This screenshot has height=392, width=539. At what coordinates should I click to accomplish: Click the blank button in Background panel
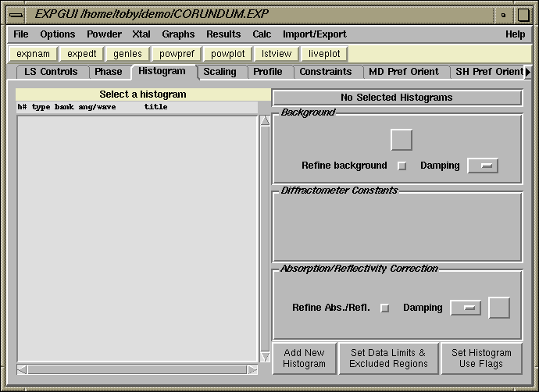[402, 140]
